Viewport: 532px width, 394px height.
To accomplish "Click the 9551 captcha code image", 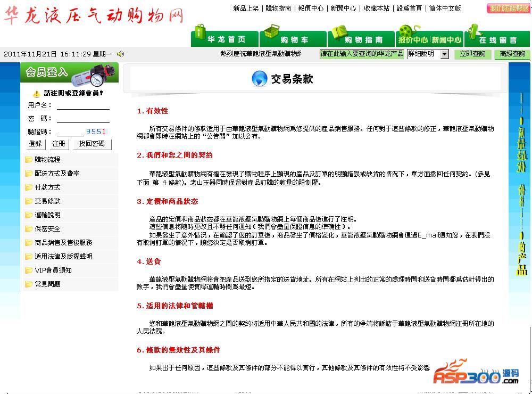I will 96,132.
